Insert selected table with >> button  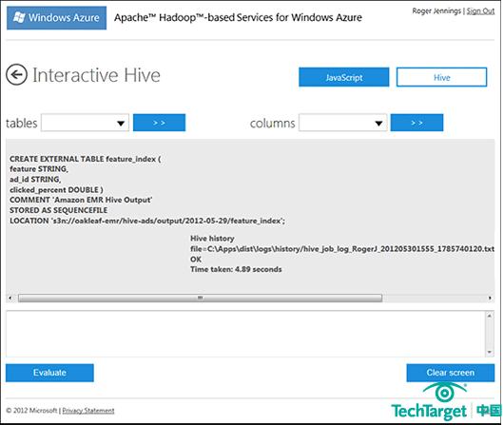tap(159, 123)
